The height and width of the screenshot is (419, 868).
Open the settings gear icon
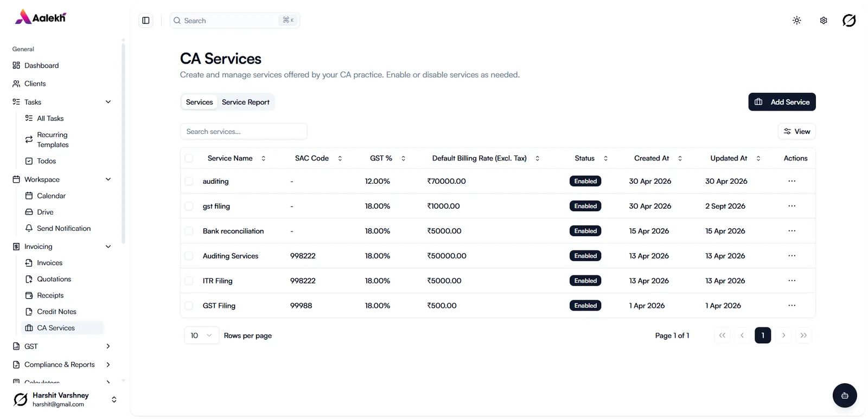(x=824, y=21)
